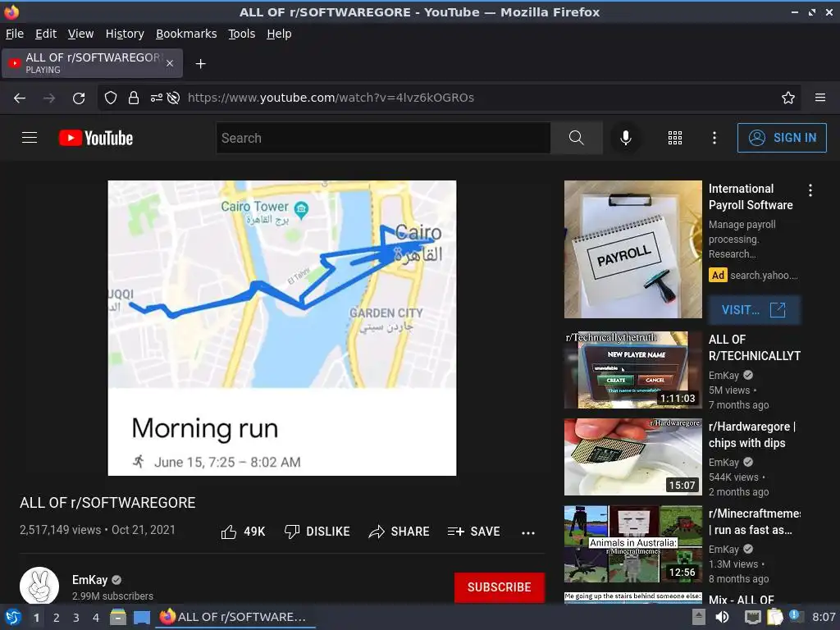The width and height of the screenshot is (840, 630).
Task: Open YouTube settings three-dot menu
Action: pyautogui.click(x=714, y=138)
